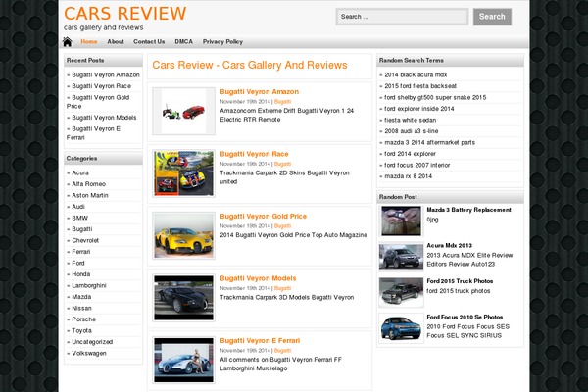Click the home icon in navigation bar

tap(67, 41)
